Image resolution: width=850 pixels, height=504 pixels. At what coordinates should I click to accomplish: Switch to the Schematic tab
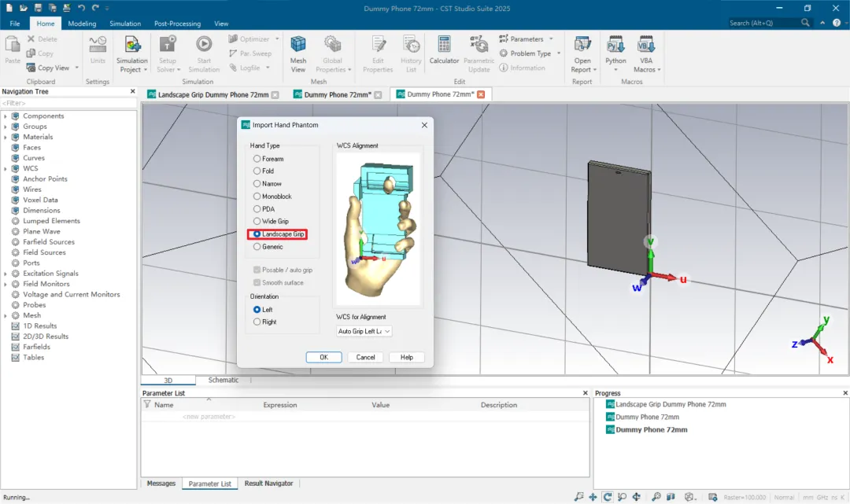click(224, 380)
